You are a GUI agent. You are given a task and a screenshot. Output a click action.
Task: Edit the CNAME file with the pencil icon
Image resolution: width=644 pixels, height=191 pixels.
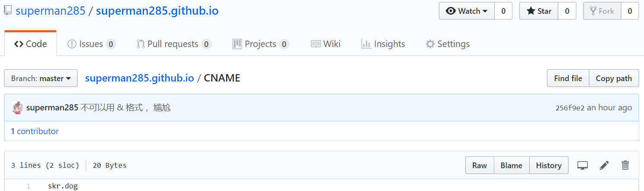point(604,165)
